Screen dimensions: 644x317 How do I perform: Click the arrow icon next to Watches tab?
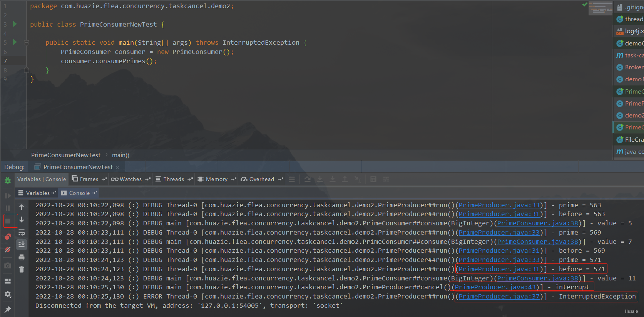point(148,179)
